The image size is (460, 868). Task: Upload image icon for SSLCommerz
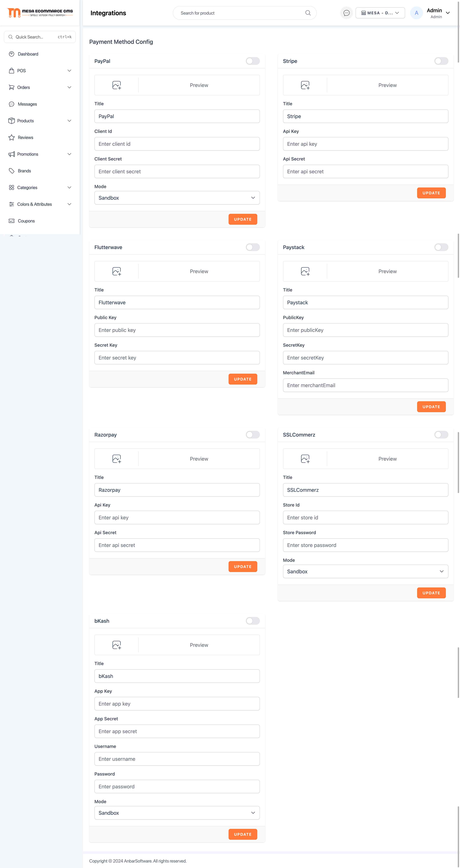coord(305,459)
